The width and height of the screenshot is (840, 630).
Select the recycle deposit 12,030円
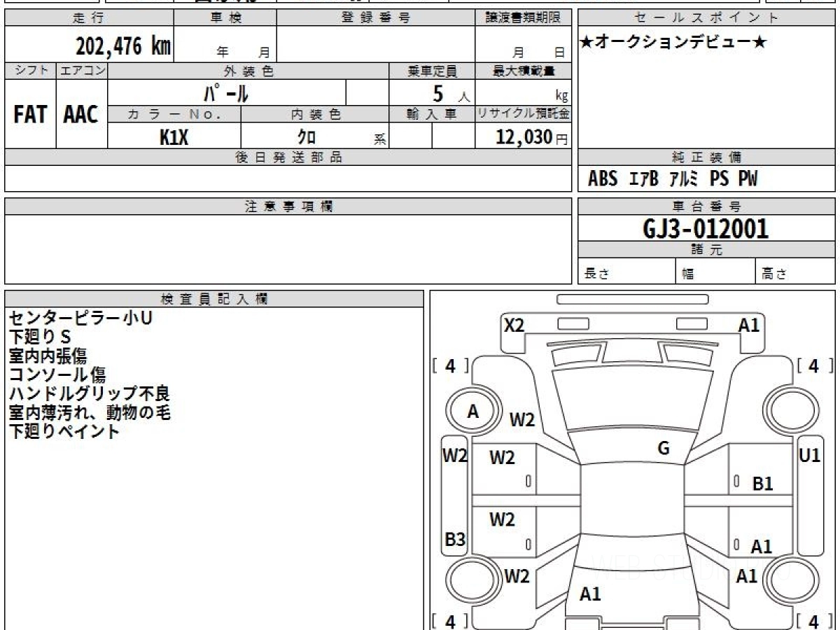pos(532,137)
